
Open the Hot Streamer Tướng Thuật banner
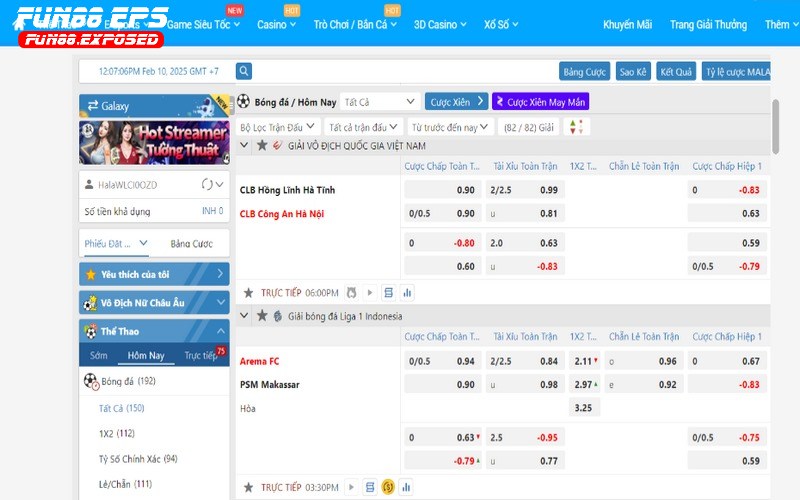154,142
